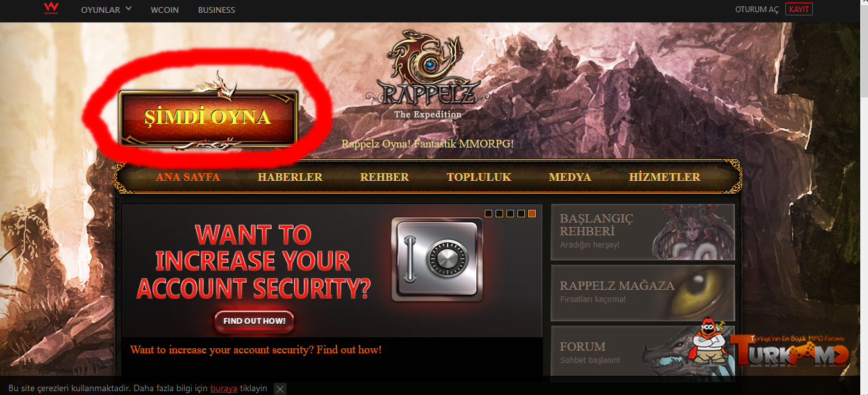
Task: Open the REHBER navigation menu
Action: tap(385, 177)
